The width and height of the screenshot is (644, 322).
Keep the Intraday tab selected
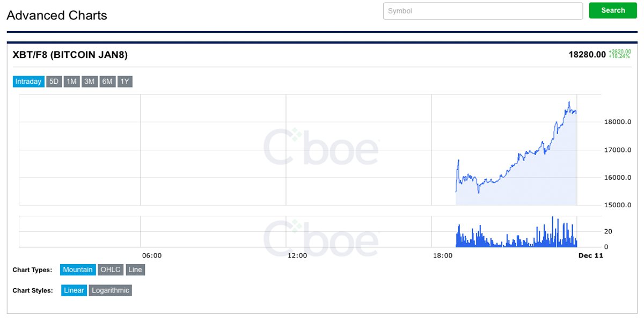[28, 81]
